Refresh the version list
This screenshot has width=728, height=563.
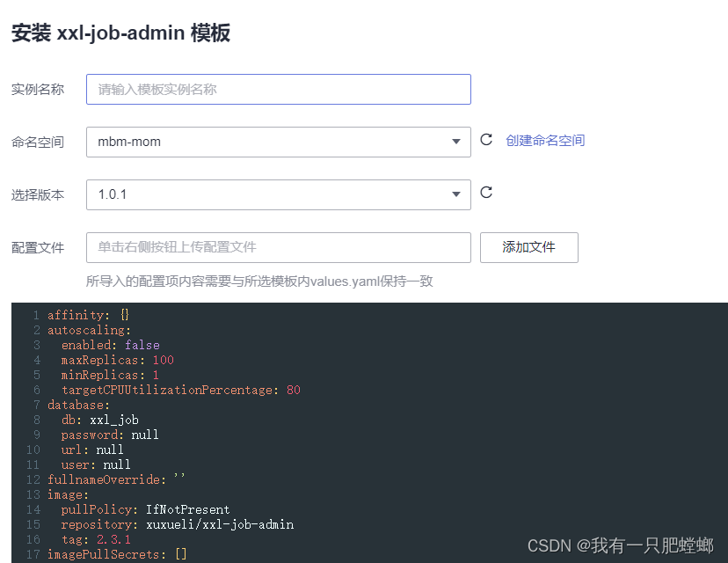[x=486, y=193]
